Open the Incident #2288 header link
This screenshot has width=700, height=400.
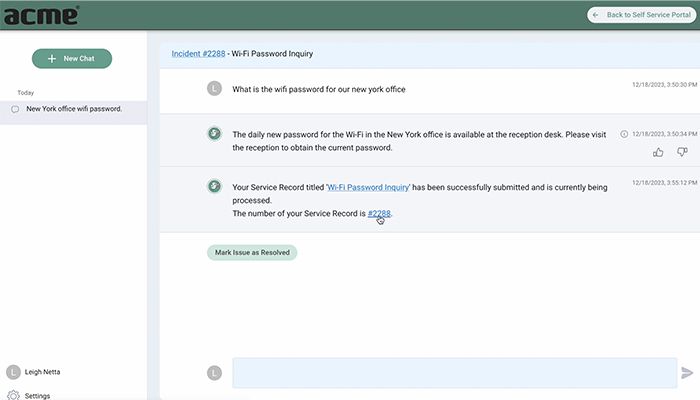197,54
